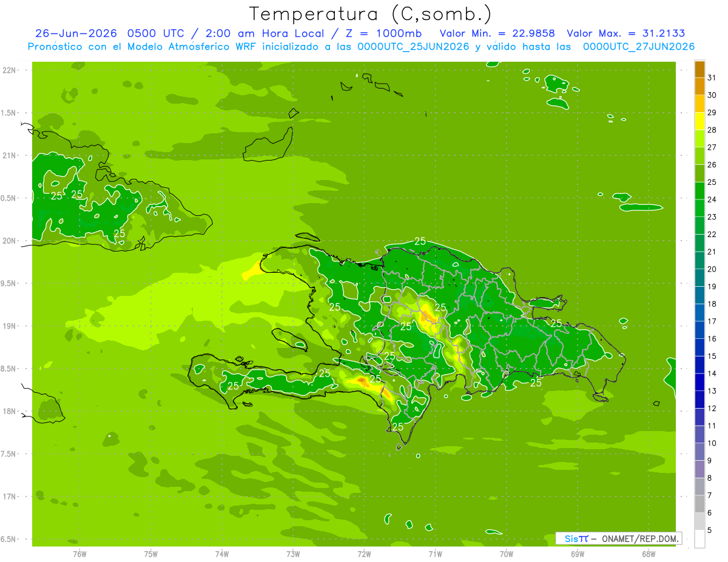Screen dimensions: 728x562
Task: Click the color scale label "30"
Action: pyautogui.click(x=712, y=95)
